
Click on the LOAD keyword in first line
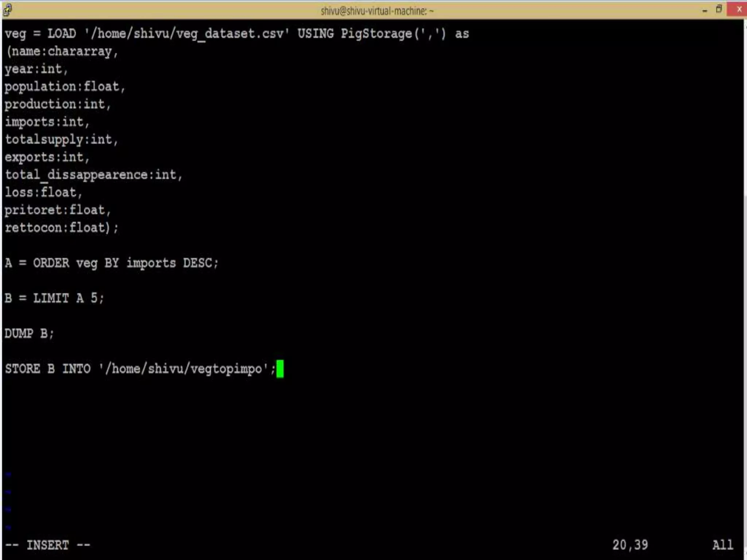tap(62, 34)
